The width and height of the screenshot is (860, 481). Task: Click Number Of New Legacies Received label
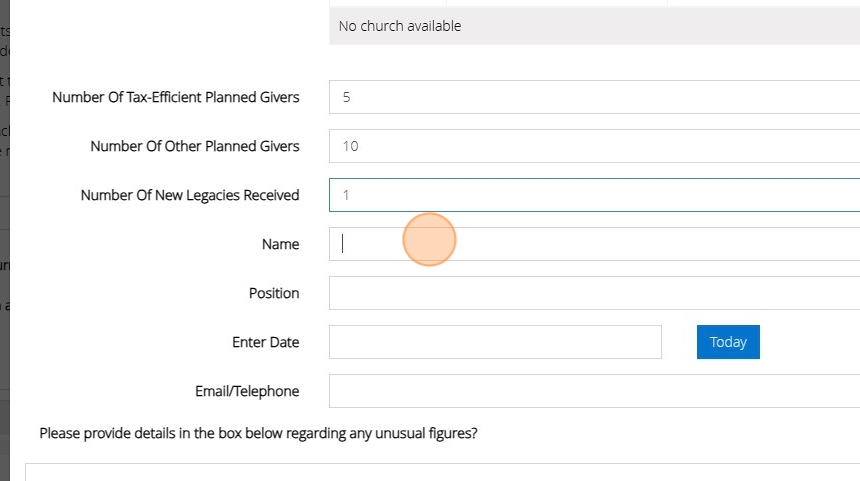coord(189,195)
